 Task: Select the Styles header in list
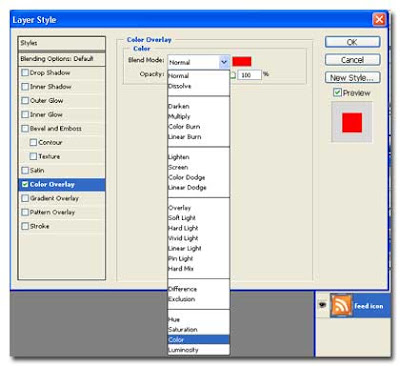click(x=62, y=43)
